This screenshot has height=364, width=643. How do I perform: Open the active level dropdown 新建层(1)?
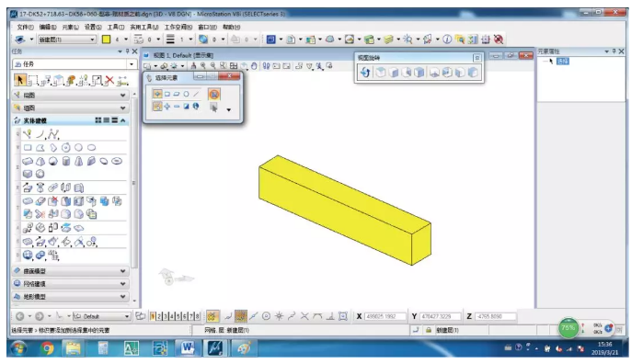pos(67,40)
